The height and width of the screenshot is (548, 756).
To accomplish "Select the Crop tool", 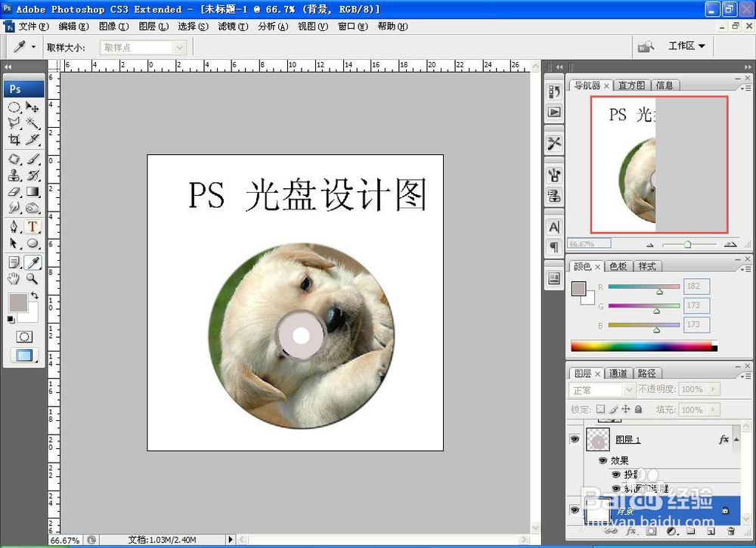I will (x=13, y=138).
